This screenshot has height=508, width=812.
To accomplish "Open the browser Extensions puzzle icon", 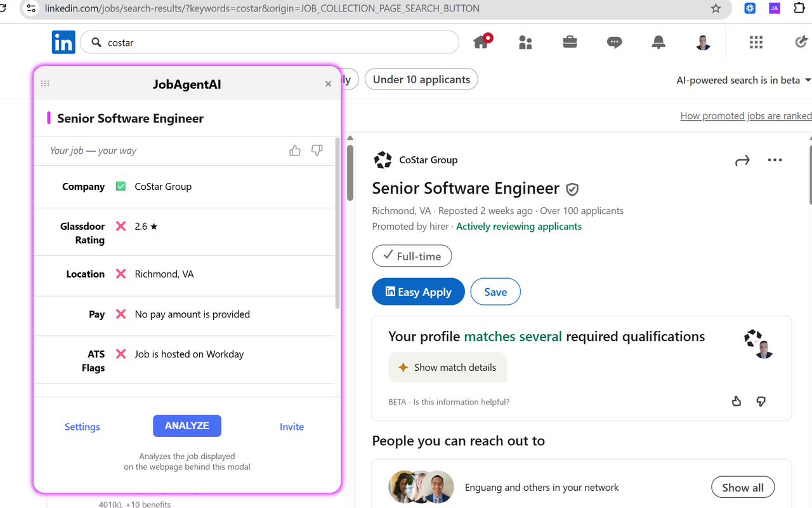I will 799,9.
